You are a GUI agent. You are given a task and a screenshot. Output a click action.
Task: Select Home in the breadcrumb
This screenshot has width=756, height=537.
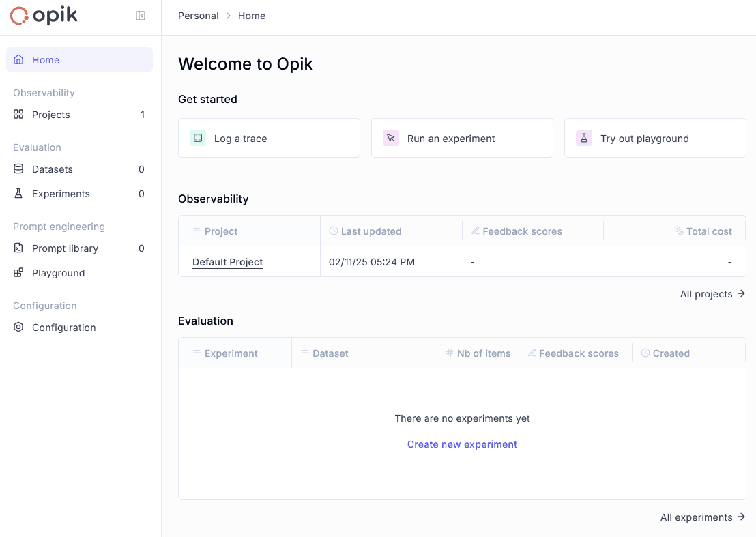pyautogui.click(x=252, y=15)
